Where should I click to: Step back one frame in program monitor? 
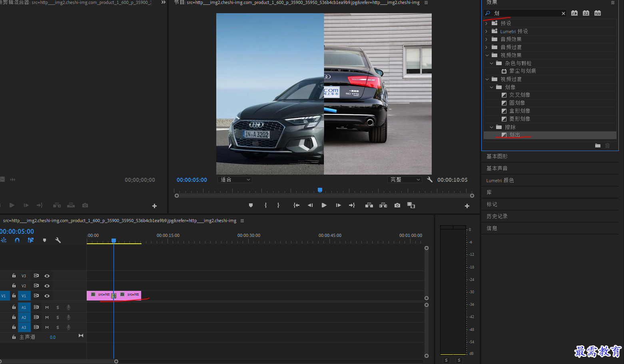[x=310, y=205]
